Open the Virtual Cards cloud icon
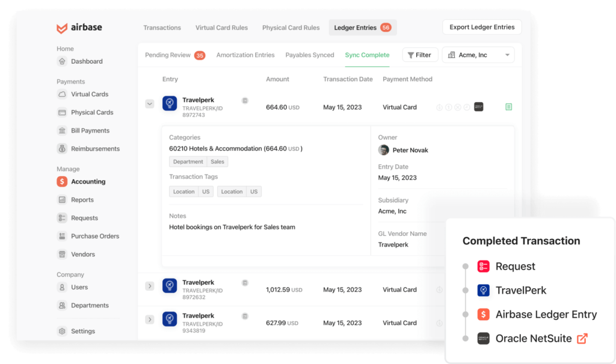 62,94
